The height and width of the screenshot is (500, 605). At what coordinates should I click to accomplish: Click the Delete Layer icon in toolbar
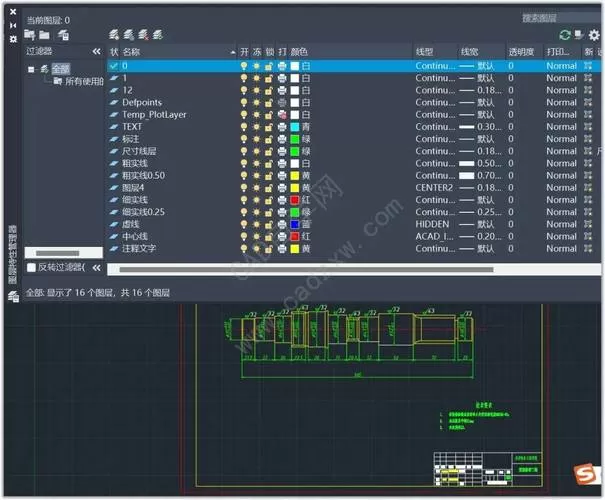(143, 35)
